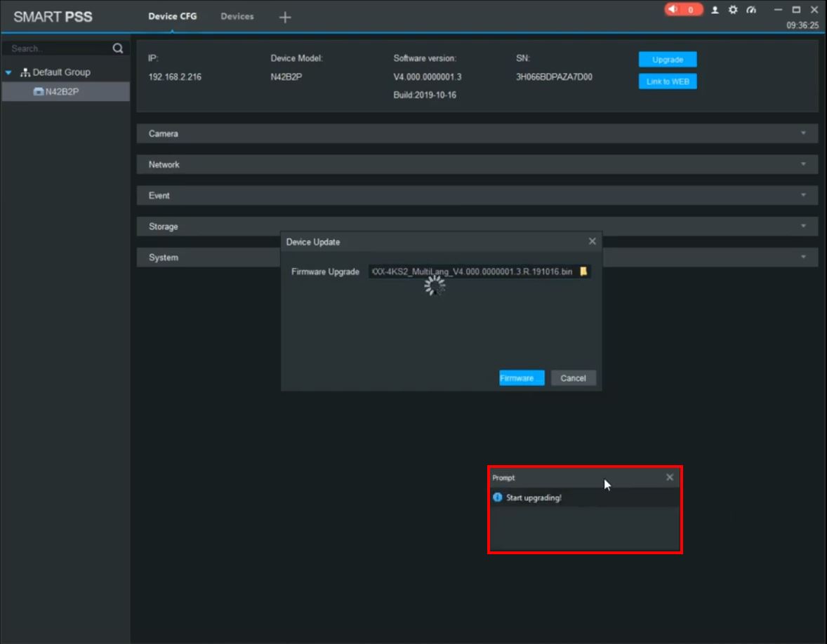Click the Cancel button in Device Update
Image resolution: width=827 pixels, height=644 pixels.
click(x=573, y=378)
